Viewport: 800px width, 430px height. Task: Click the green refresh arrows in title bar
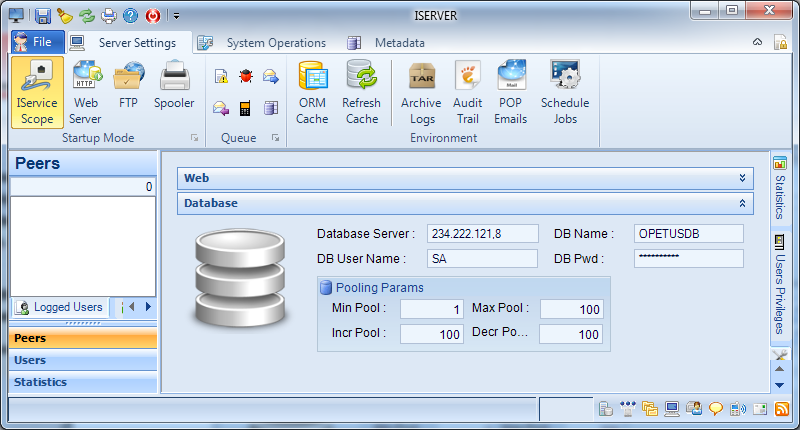[87, 16]
